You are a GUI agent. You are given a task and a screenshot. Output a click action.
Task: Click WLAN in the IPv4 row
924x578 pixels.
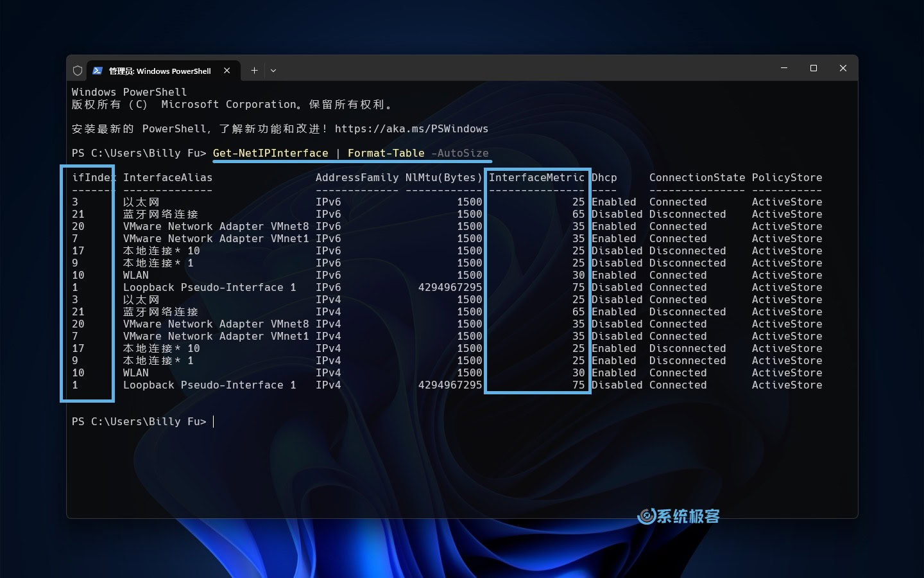[x=135, y=372]
